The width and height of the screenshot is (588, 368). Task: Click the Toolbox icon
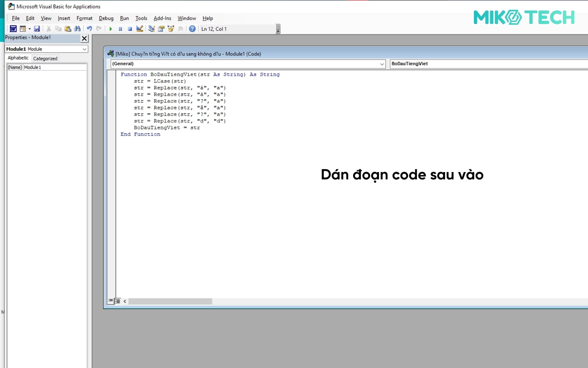180,29
